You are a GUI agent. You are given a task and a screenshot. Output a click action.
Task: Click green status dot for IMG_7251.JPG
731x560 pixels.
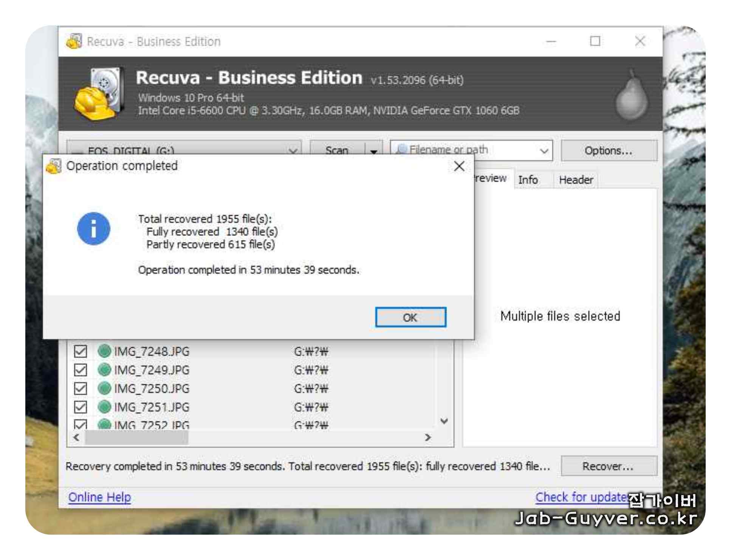click(x=104, y=407)
